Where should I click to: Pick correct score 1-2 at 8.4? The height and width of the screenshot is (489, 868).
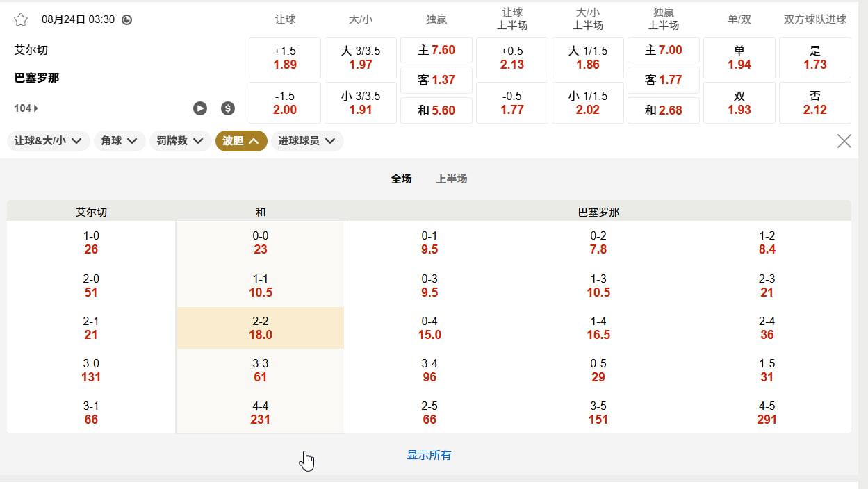point(767,242)
